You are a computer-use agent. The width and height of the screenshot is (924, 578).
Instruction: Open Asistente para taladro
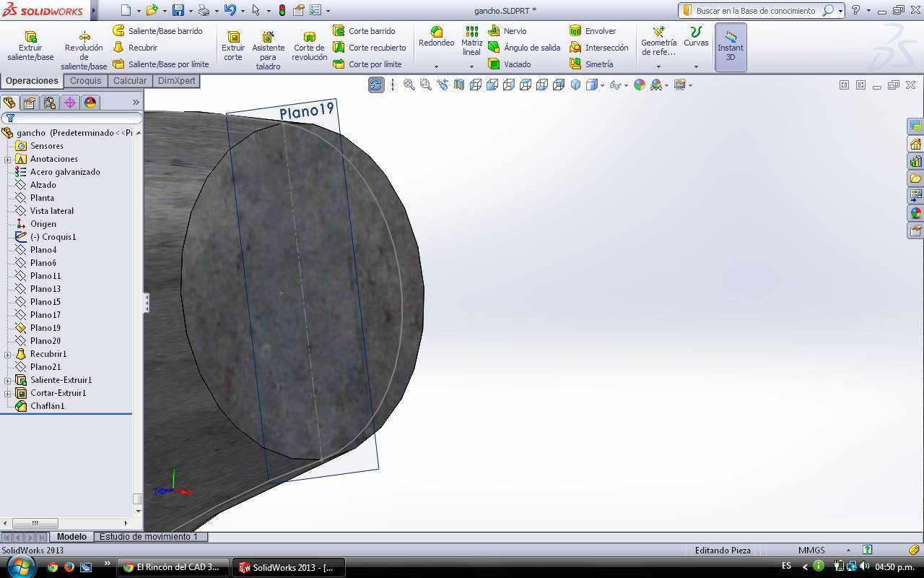click(x=268, y=51)
